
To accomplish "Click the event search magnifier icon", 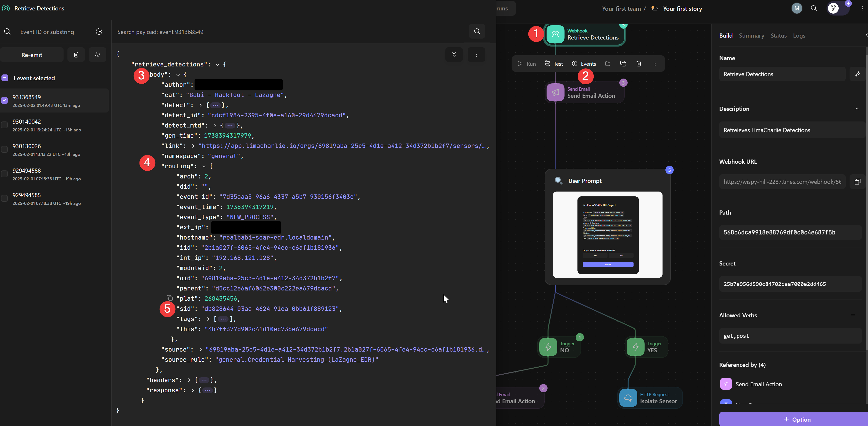I will coord(7,32).
